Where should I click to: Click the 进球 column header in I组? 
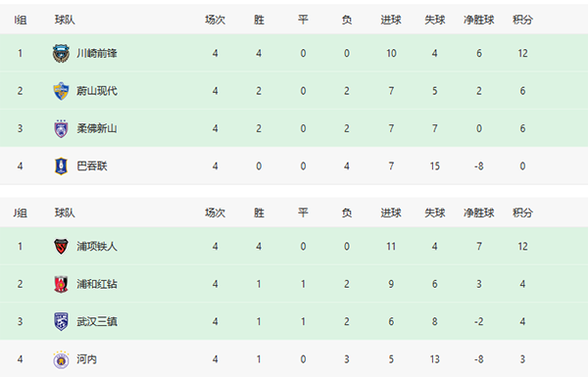(x=391, y=20)
